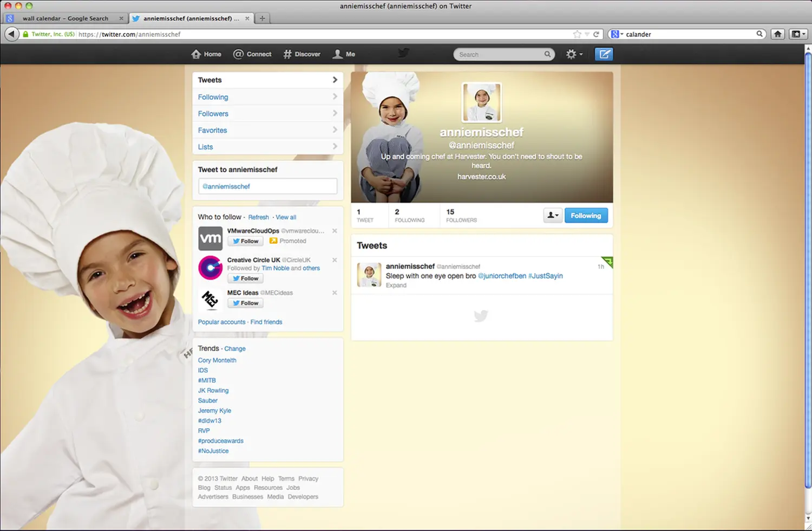Open the Followers list row
812x531 pixels.
tap(267, 114)
